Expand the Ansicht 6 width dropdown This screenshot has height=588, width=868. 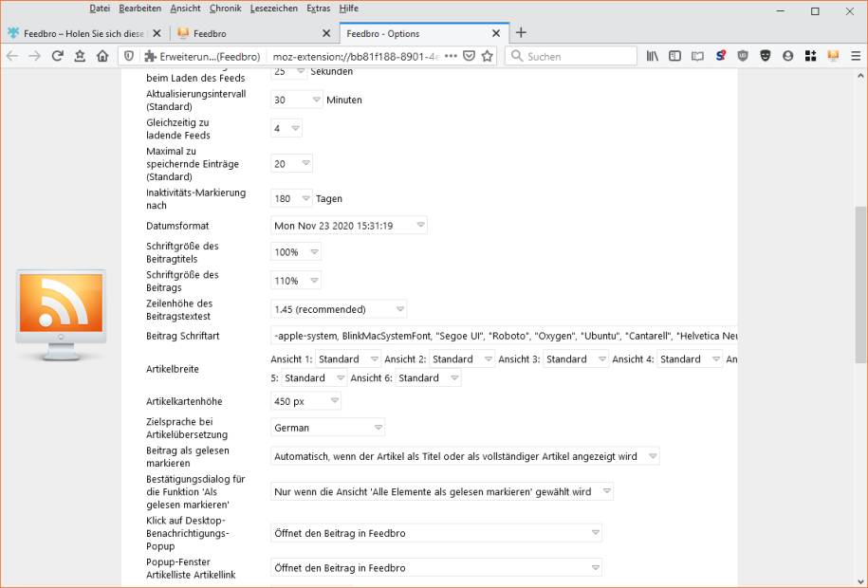[x=428, y=377]
